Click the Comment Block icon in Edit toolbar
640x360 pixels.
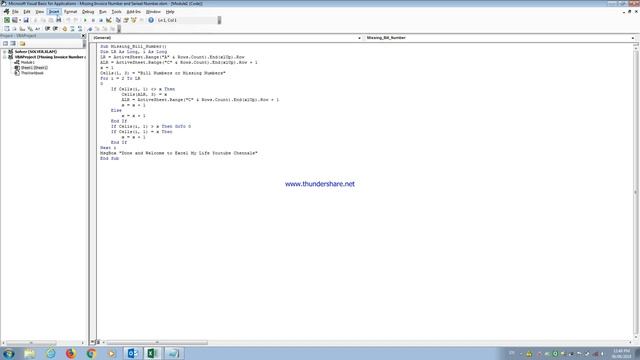coord(72,29)
